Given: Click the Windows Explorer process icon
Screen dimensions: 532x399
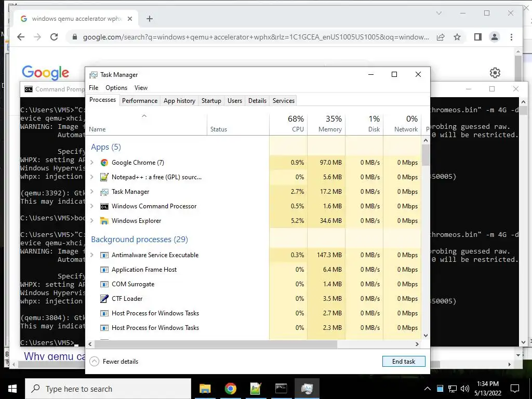Looking at the screenshot, I should tap(104, 221).
